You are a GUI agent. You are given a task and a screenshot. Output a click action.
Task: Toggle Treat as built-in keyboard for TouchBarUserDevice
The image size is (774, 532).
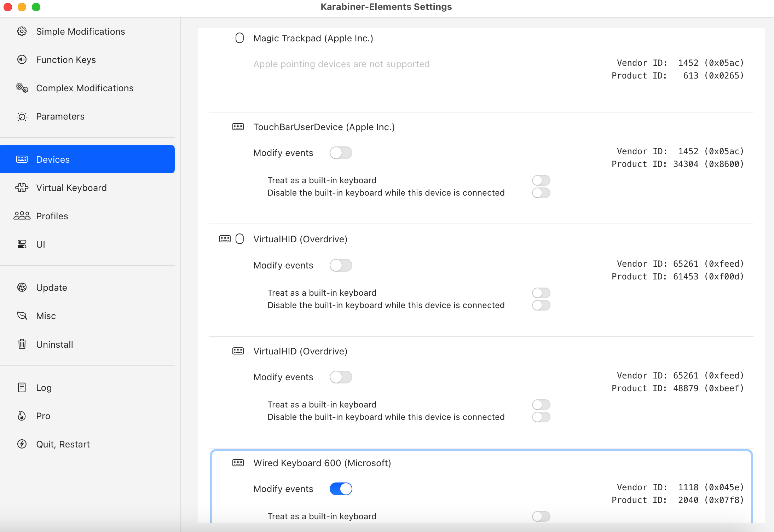point(541,180)
